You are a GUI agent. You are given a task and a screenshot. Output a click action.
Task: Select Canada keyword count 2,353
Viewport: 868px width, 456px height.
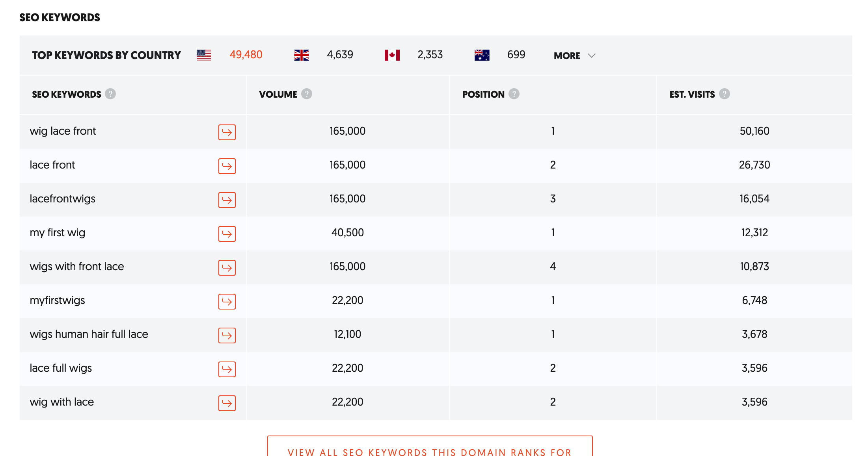pos(430,55)
